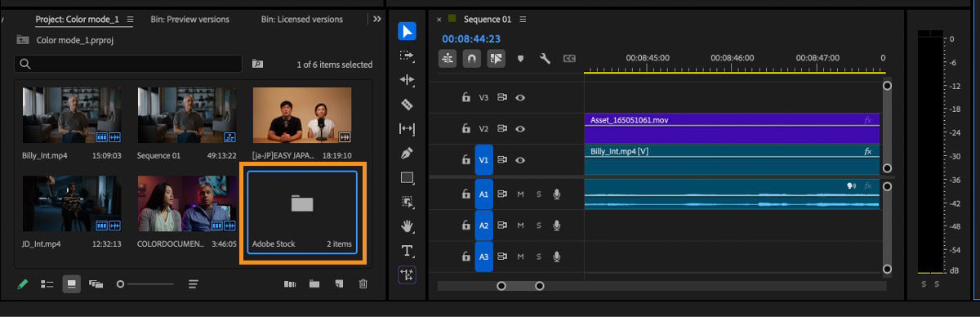Viewport: 980px width, 317px height.
Task: Toggle A2 track targeting button
Action: [483, 225]
